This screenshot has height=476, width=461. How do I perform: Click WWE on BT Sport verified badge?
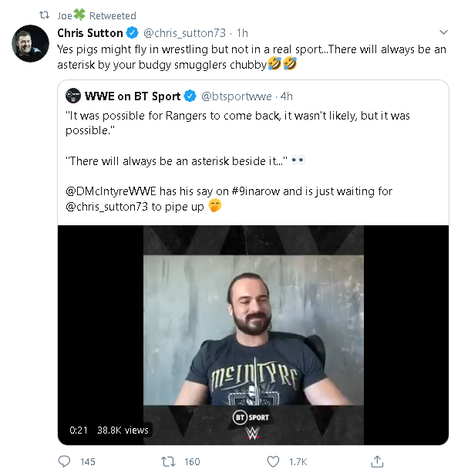click(x=190, y=96)
